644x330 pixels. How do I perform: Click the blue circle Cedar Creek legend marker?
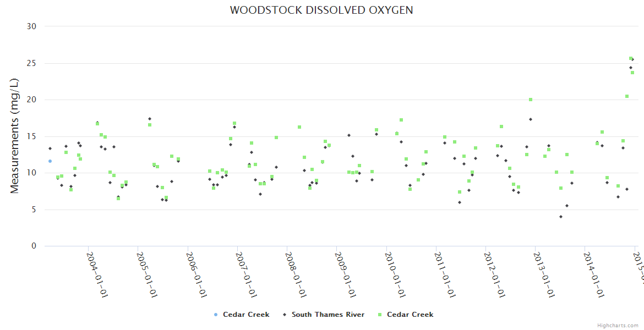216,315
